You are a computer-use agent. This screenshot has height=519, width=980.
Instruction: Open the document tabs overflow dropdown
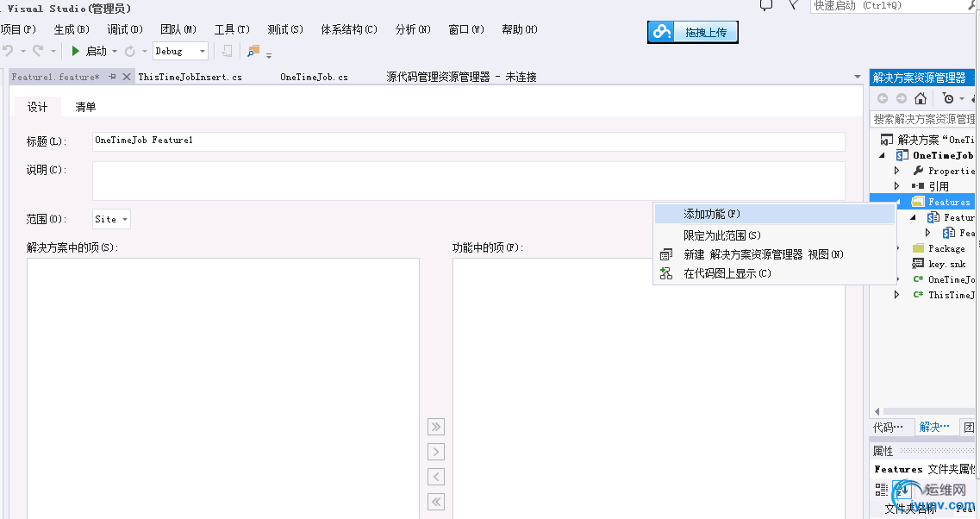858,76
